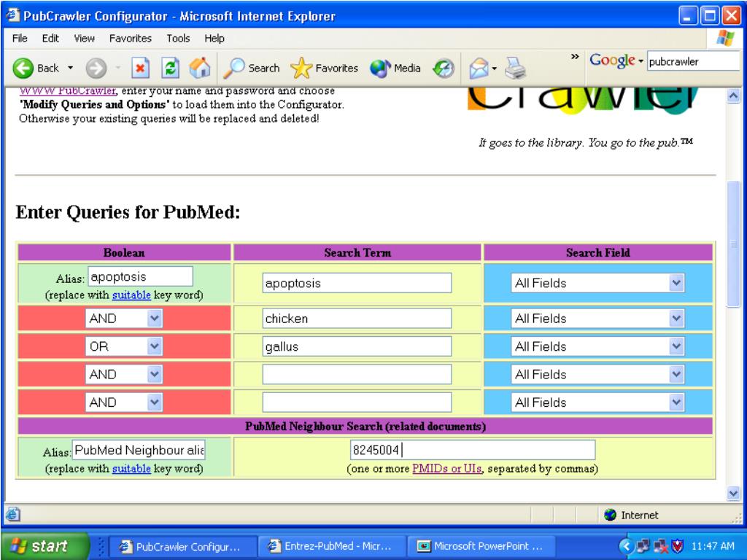747x560 pixels.
Task: Switch to Entrez-PubMed taskbar window
Action: 332,546
